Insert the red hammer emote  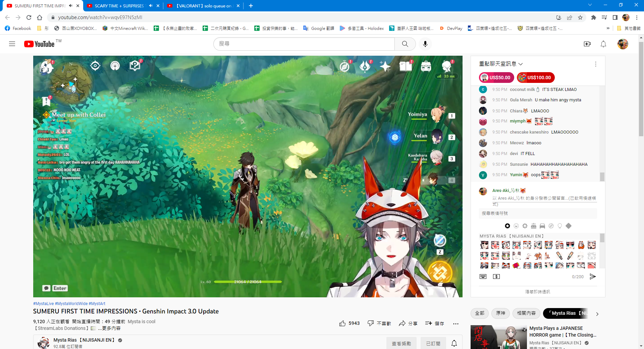(517, 266)
